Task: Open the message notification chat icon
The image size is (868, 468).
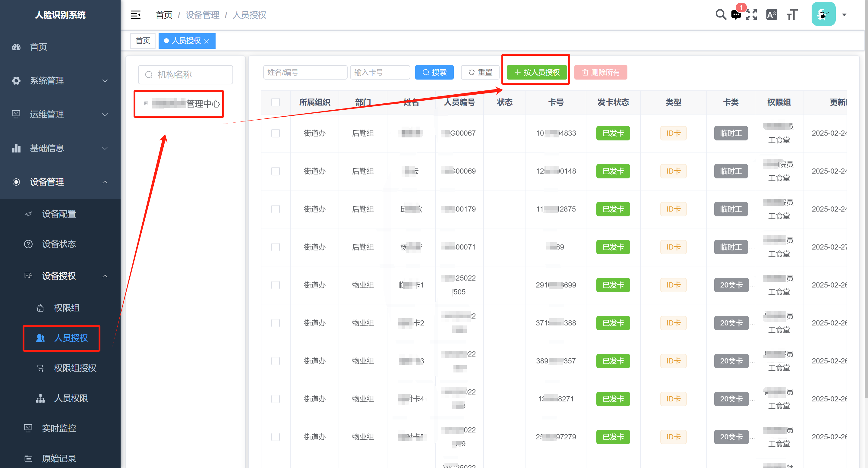Action: coord(736,15)
